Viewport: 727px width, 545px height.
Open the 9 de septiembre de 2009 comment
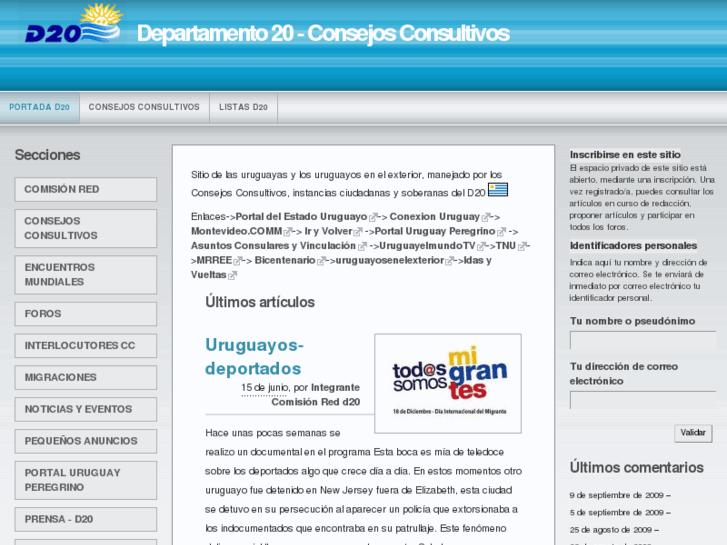620,495
